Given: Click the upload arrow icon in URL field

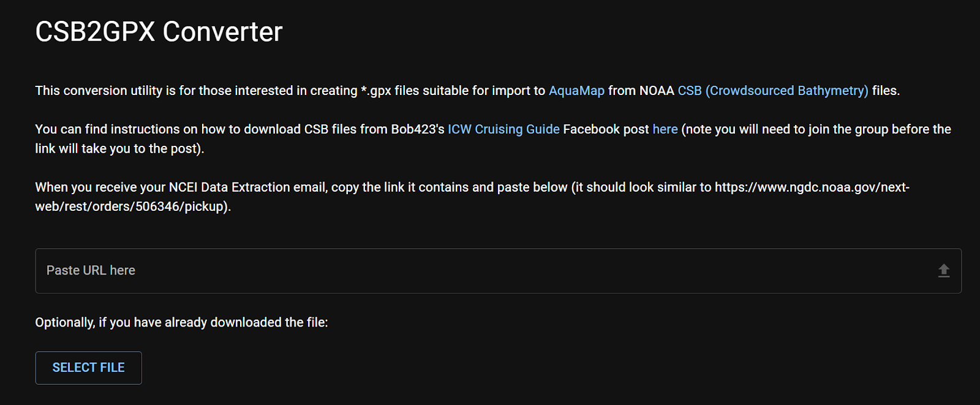Looking at the screenshot, I should pos(944,271).
